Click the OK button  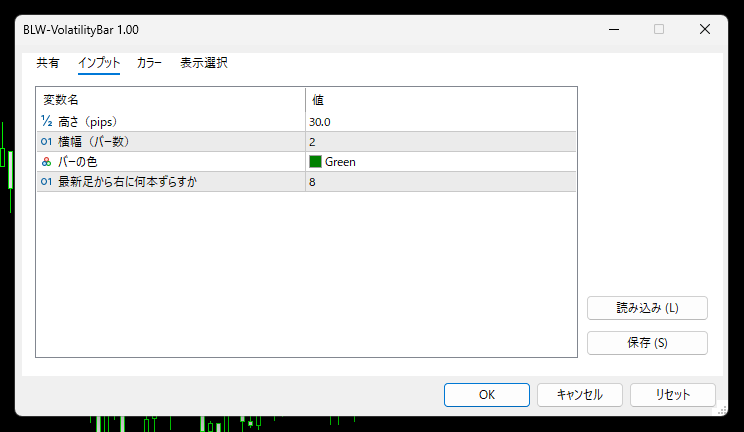pyautogui.click(x=487, y=395)
